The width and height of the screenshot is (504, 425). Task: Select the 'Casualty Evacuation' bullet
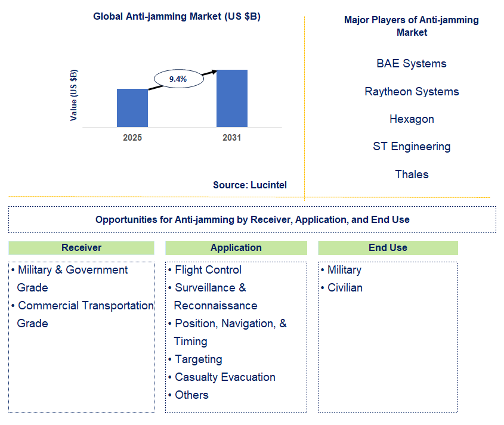pos(222,377)
